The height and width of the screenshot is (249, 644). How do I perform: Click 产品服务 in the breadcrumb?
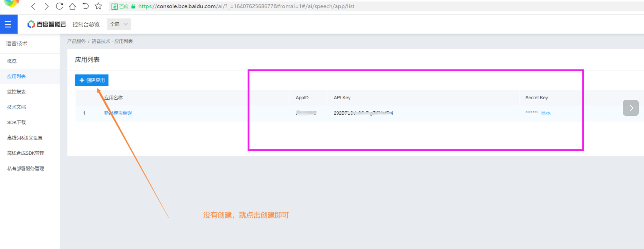(76, 41)
